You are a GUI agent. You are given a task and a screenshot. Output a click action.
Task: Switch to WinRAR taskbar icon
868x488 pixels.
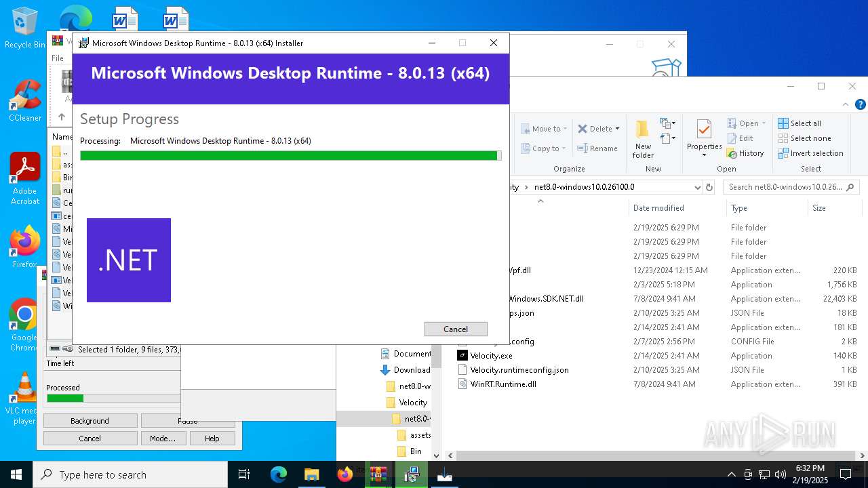coord(378,474)
